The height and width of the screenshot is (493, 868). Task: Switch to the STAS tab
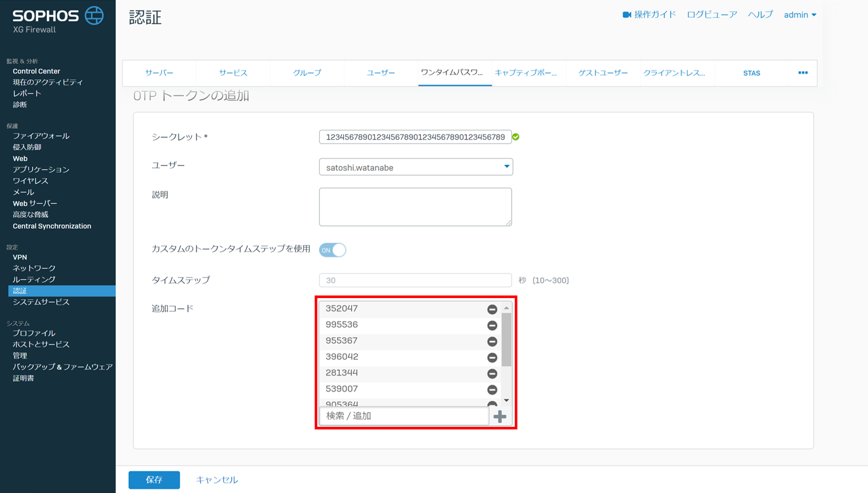(751, 73)
